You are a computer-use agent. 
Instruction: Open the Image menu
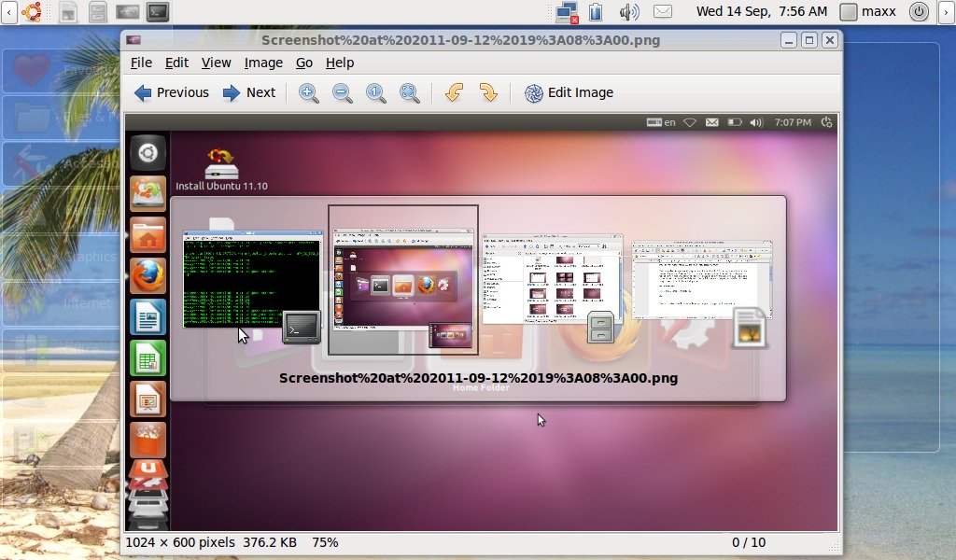click(263, 63)
